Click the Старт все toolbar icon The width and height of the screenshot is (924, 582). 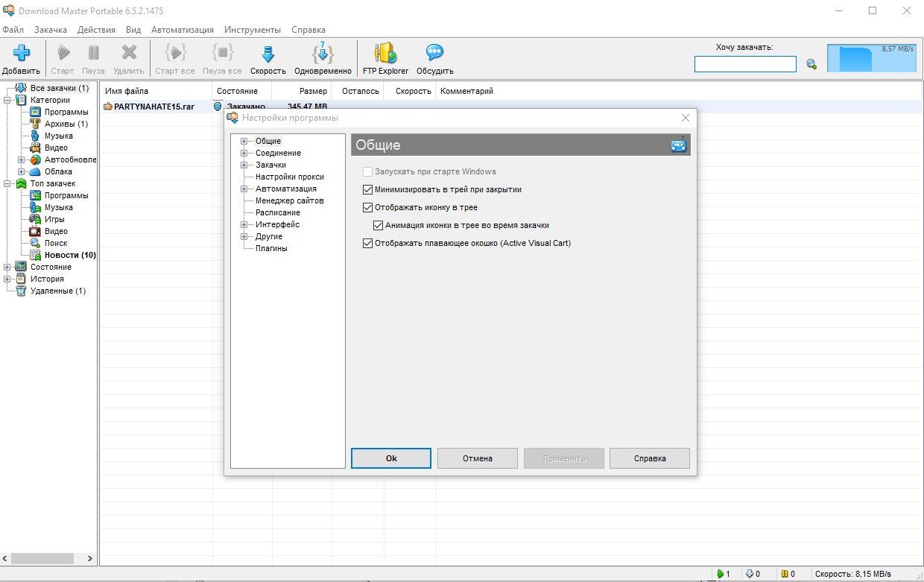[175, 53]
